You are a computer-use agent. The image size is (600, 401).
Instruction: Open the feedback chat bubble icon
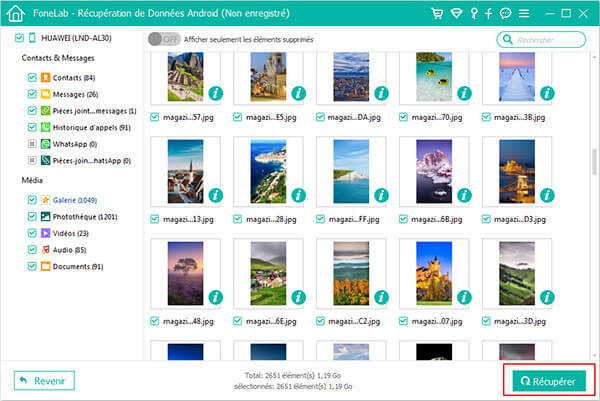click(505, 13)
